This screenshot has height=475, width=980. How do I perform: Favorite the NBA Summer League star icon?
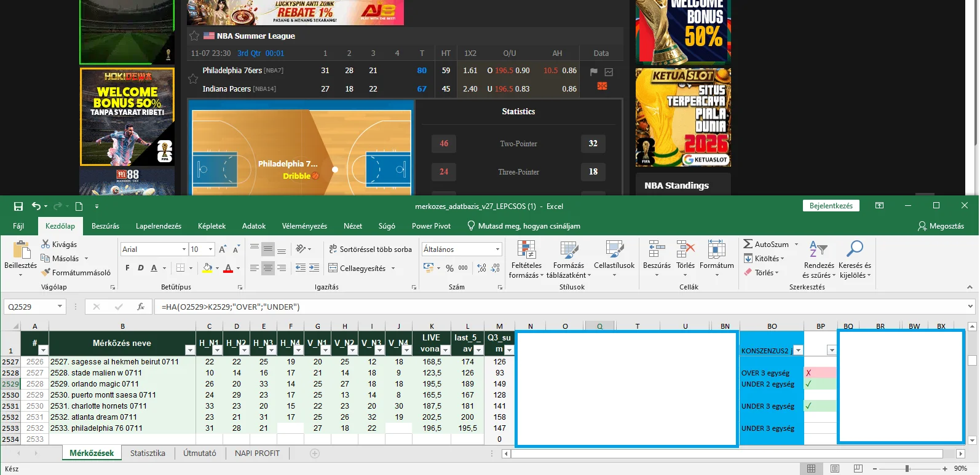point(194,36)
